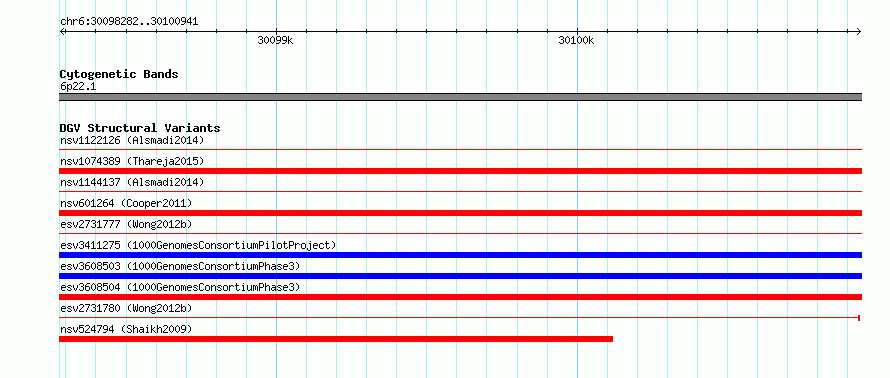Open esv3411275 1000GenomesConsortiumPilotProject label
The width and height of the screenshot is (890, 378).
coord(198,245)
